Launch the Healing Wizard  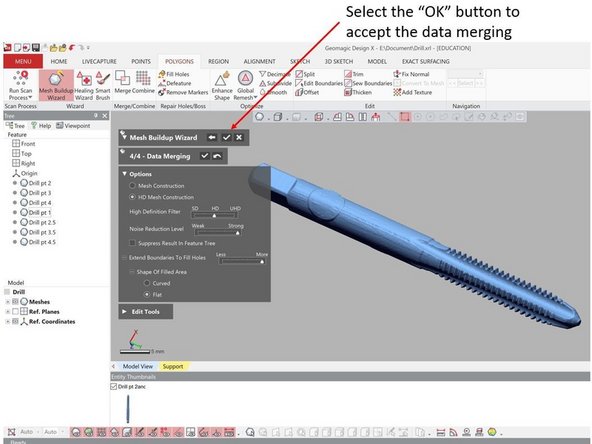pos(84,86)
